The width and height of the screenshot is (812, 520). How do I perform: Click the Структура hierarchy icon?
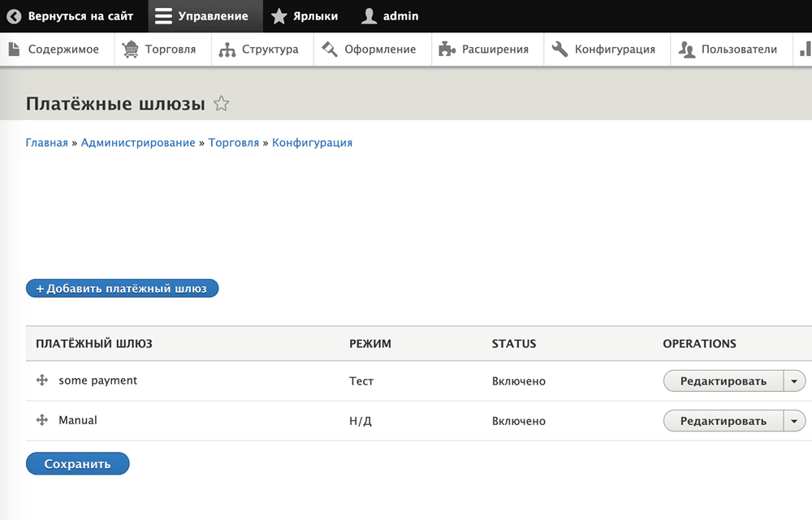pos(227,49)
